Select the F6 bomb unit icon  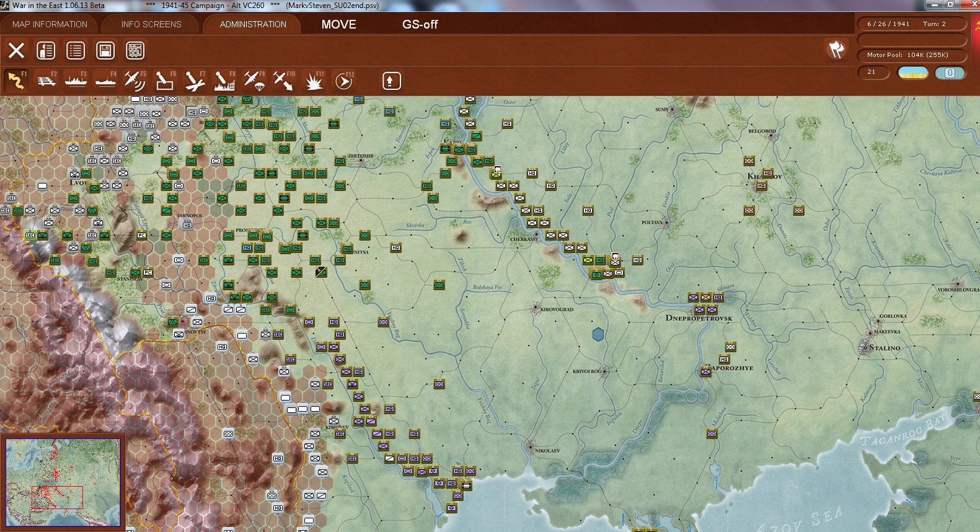165,81
